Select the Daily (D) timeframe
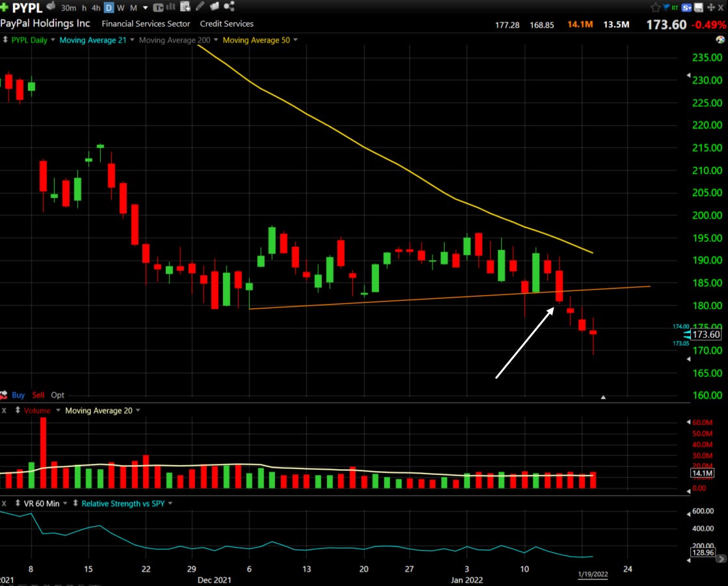 coord(109,8)
